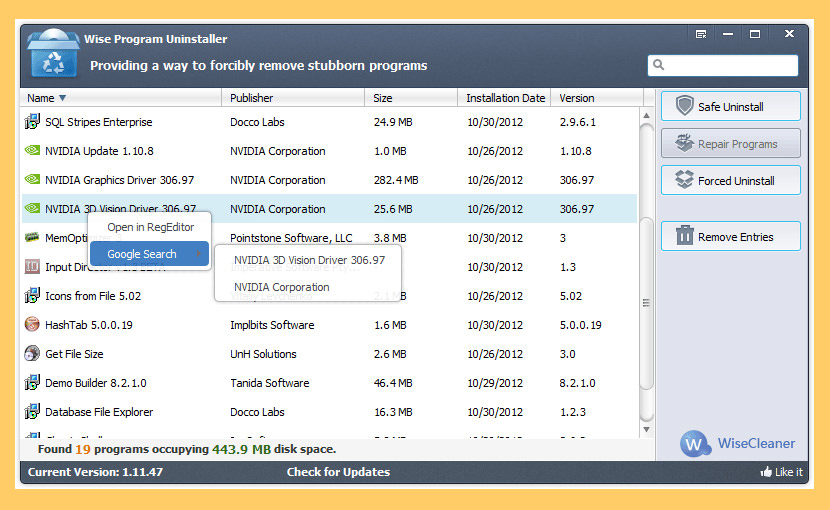The image size is (830, 510).
Task: Click the SQL Stripes Enterprise program icon
Action: coord(32,121)
